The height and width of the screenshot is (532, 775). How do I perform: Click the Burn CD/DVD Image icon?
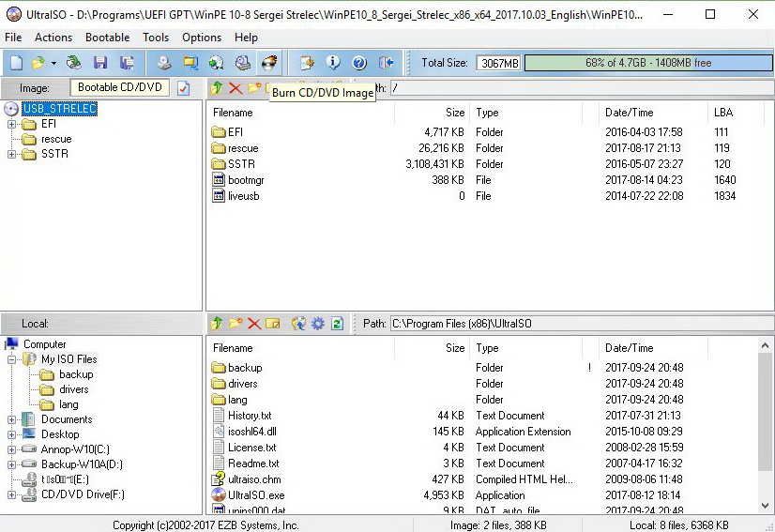[269, 63]
